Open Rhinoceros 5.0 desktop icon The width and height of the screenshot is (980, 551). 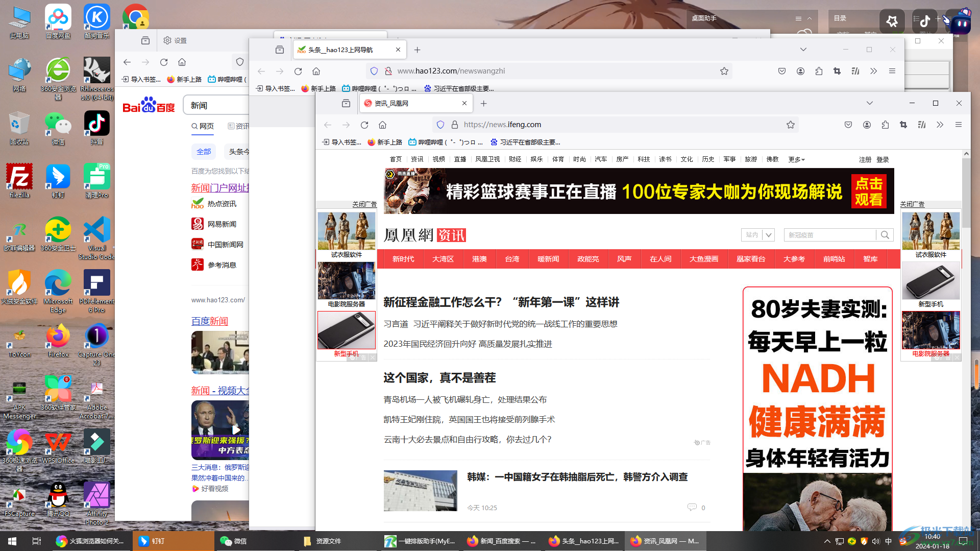click(96, 79)
